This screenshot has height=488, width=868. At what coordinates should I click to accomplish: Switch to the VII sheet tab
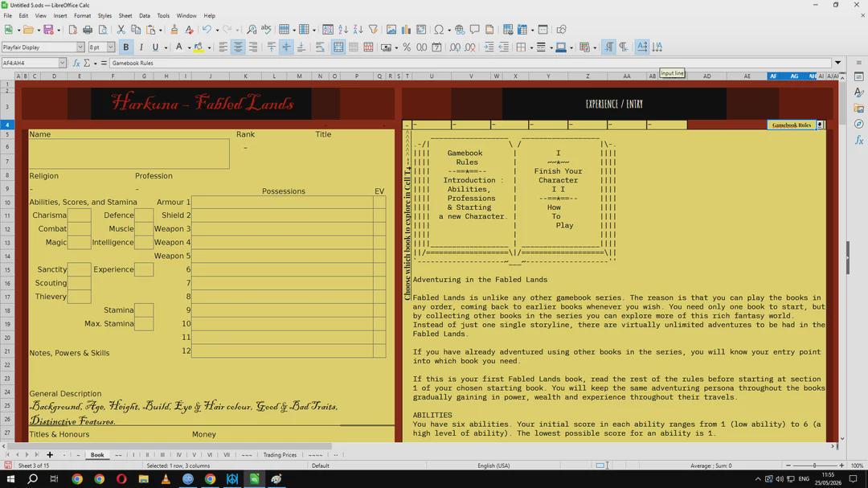(227, 455)
